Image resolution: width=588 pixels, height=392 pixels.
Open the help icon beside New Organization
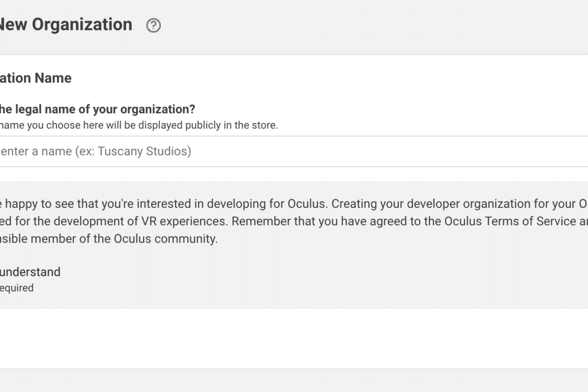[x=153, y=25]
